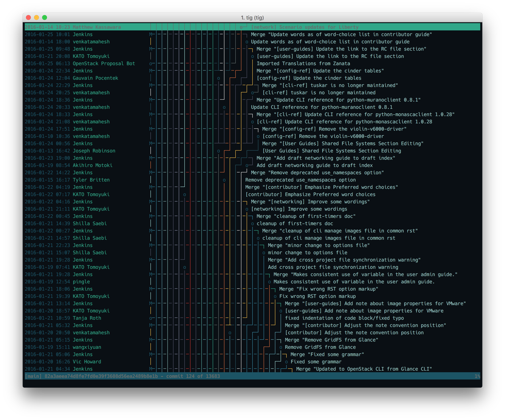This screenshot has height=420, width=505.
Task: Select "Imported Translations from Zanata" commit message
Action: click(x=303, y=63)
